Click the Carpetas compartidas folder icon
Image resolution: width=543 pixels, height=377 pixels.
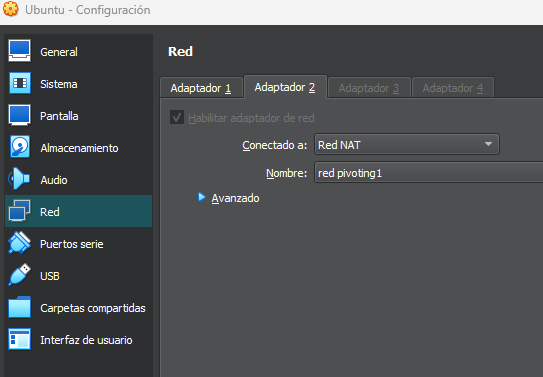point(19,307)
